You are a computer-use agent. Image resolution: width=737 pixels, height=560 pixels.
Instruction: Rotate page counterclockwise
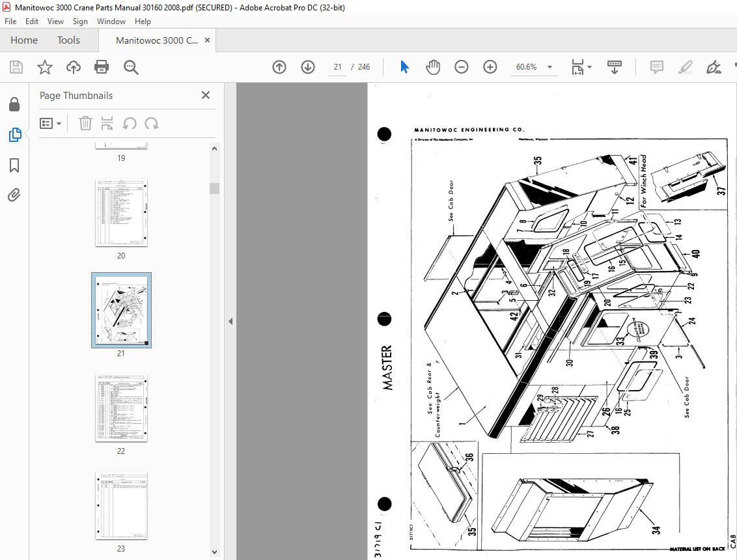[130, 124]
